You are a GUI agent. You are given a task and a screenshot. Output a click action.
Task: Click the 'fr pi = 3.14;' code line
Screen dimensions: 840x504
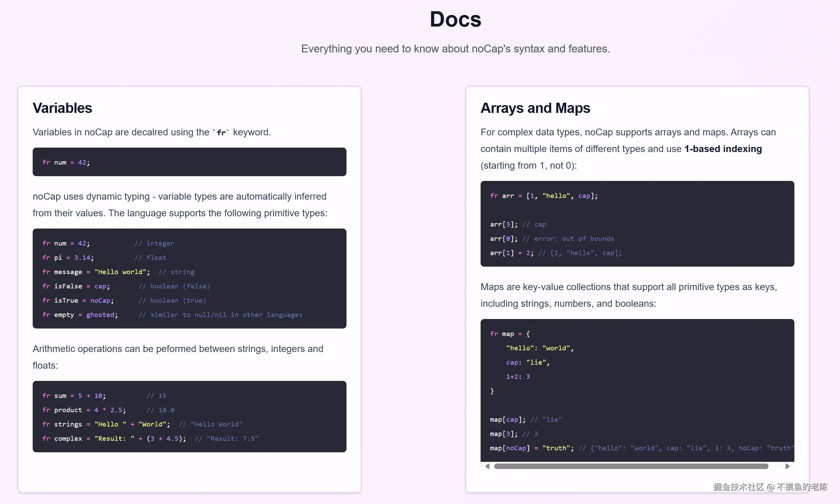coord(68,258)
